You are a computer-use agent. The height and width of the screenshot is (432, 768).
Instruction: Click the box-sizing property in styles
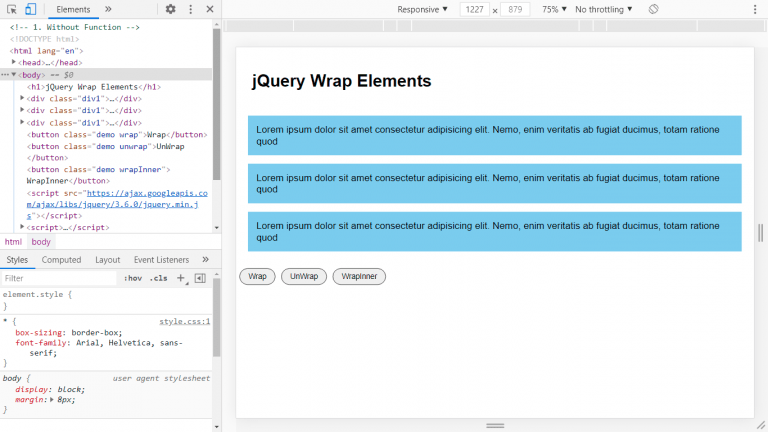(39, 333)
